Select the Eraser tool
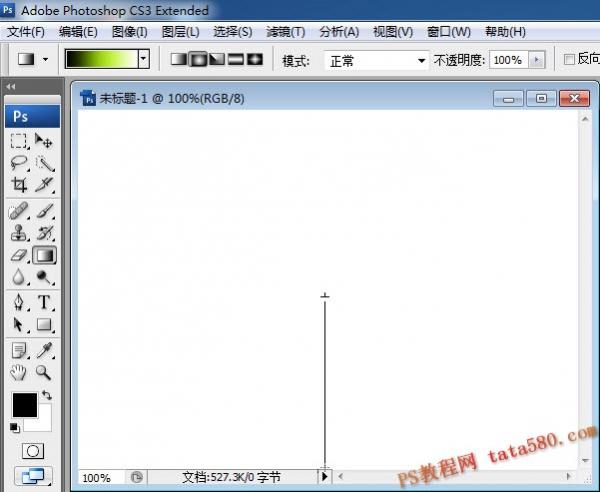Screen dimensions: 600x492 [x=18, y=255]
